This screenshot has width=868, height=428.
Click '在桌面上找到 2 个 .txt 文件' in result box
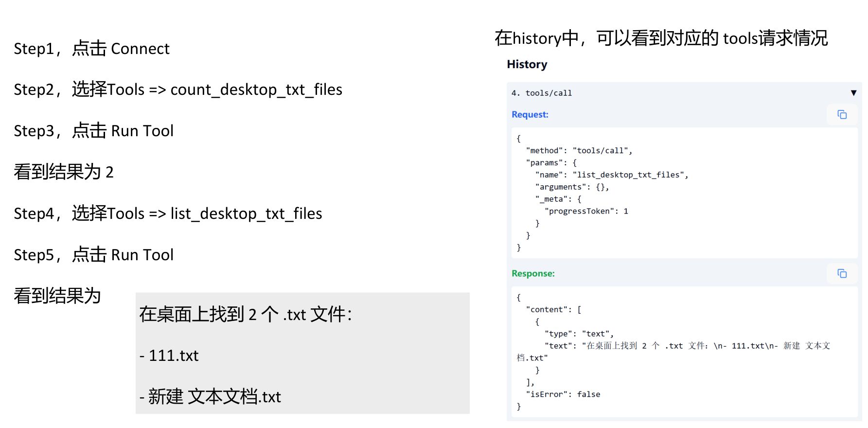click(245, 314)
